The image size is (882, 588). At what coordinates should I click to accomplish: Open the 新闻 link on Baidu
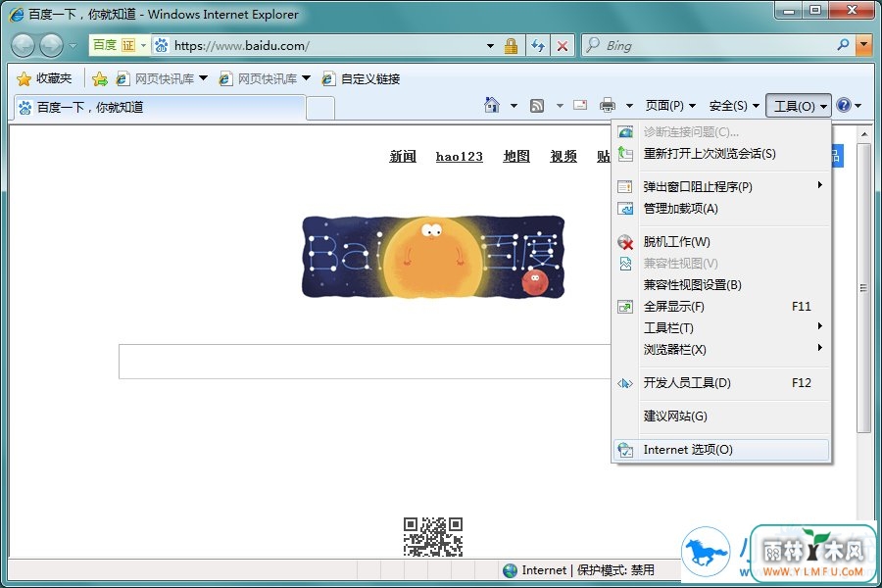[x=403, y=157]
